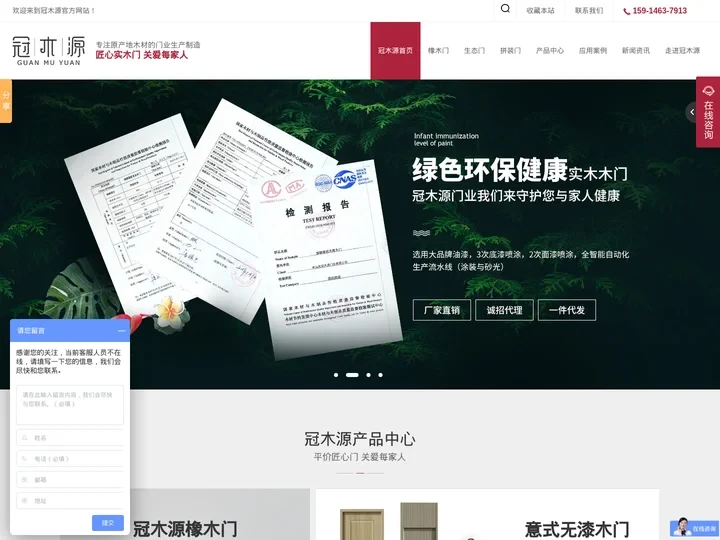Click the 诚招代理 button
Screen dimensions: 720x540
[x=505, y=310]
